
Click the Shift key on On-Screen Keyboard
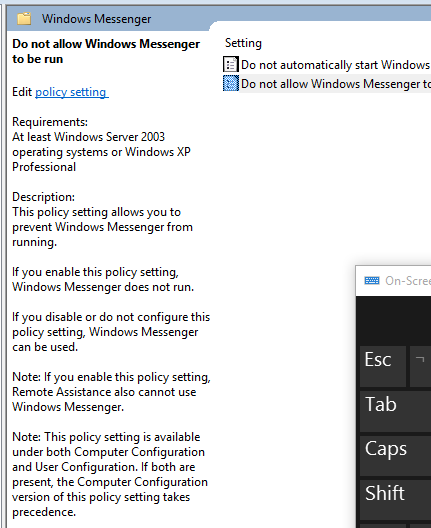point(395,500)
